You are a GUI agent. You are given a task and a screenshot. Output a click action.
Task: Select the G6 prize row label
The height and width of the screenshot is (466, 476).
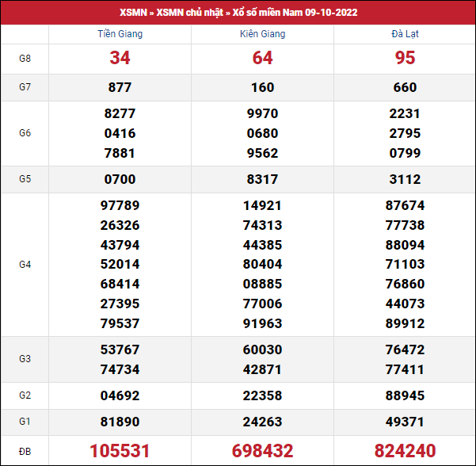click(x=25, y=133)
